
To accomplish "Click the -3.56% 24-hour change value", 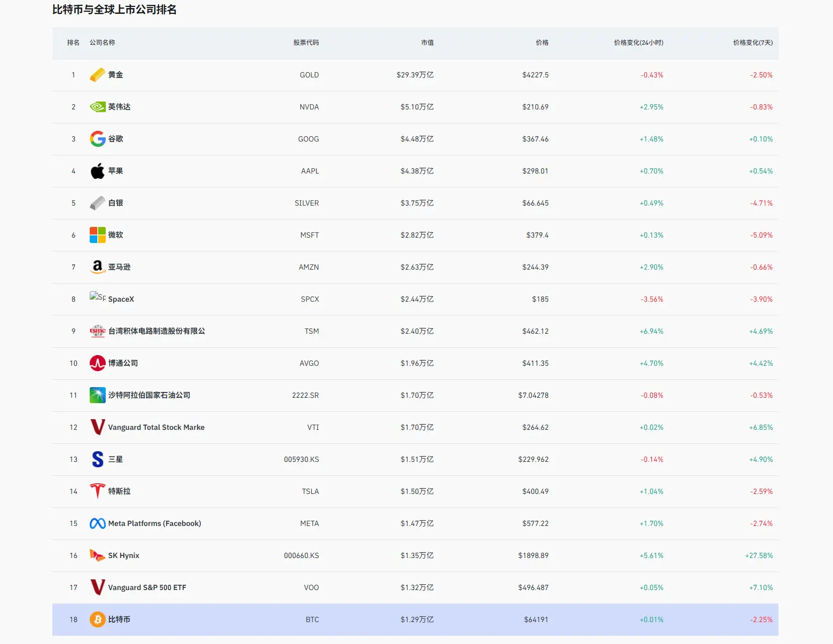I will (652, 299).
